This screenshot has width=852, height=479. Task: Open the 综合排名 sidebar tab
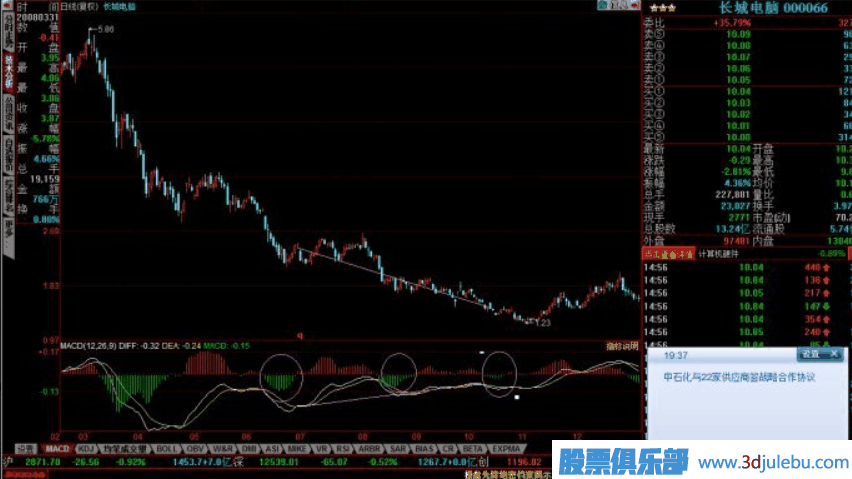[8, 196]
